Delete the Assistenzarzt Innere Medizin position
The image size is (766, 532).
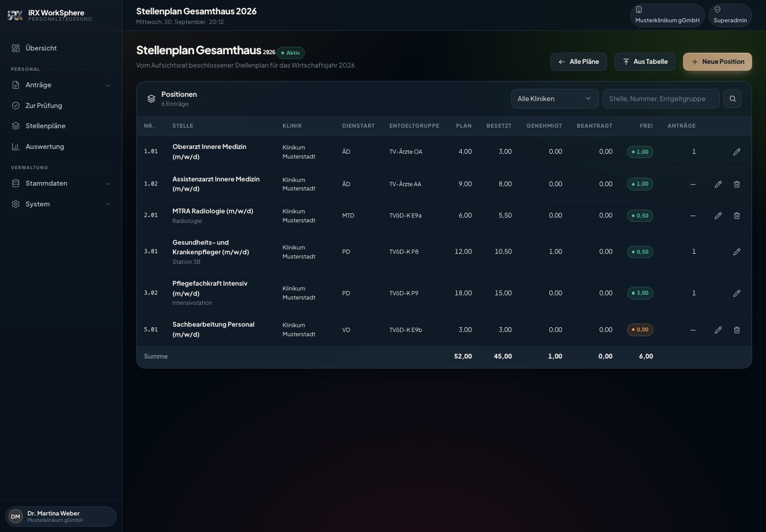tap(737, 184)
